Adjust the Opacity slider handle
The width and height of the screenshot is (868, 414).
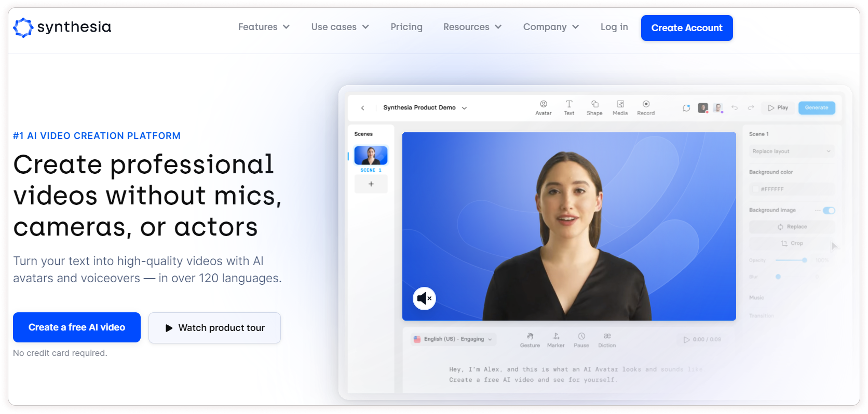pyautogui.click(x=804, y=260)
